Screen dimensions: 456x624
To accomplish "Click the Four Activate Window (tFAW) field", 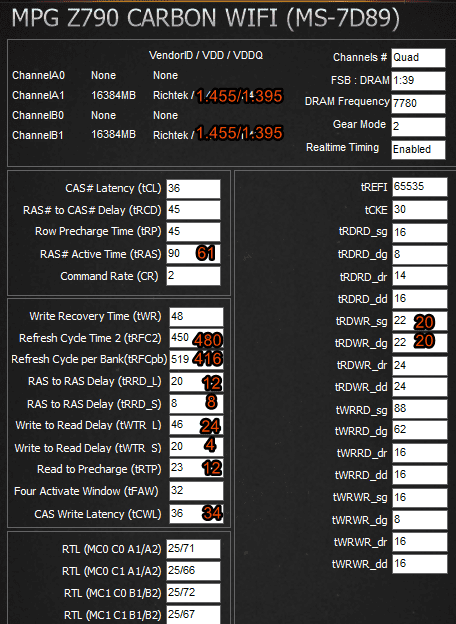I will coord(196,491).
